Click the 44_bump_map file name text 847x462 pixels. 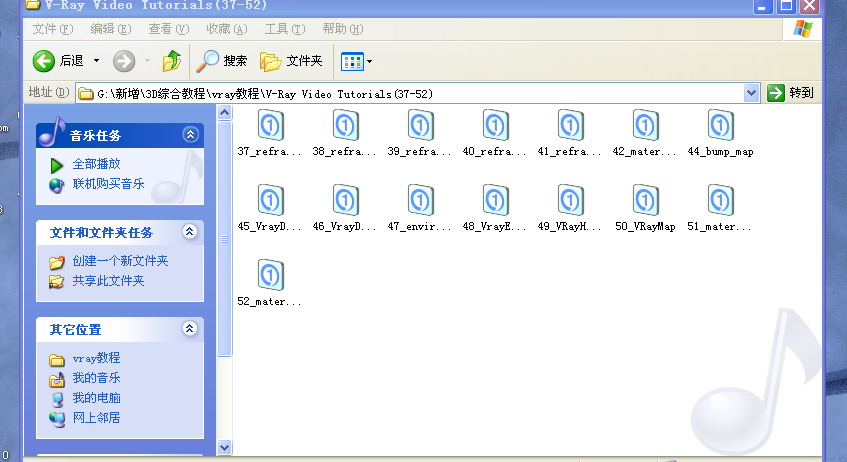(721, 152)
